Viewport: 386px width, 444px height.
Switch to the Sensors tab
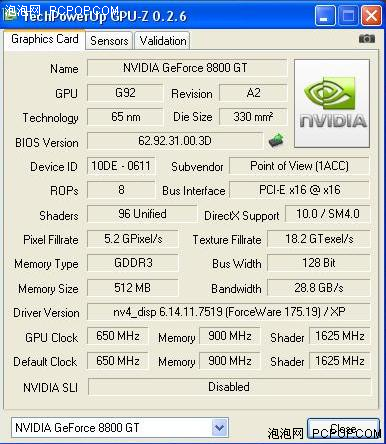tap(109, 41)
